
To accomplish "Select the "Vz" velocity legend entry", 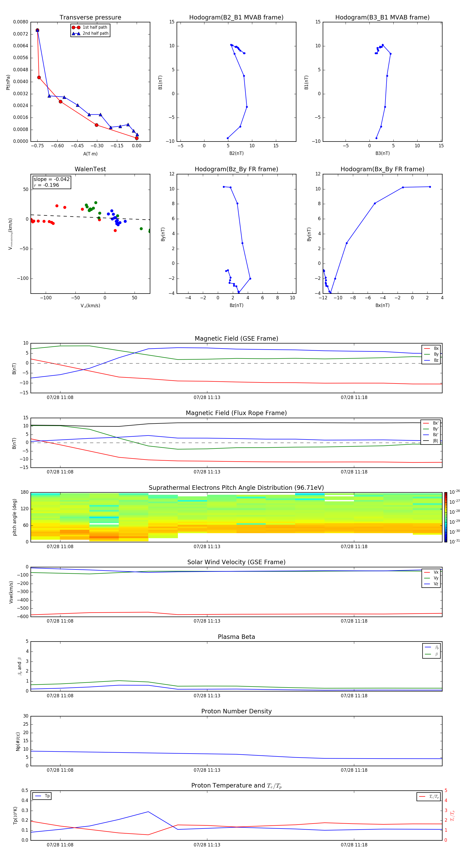I will pyautogui.click(x=431, y=584).
